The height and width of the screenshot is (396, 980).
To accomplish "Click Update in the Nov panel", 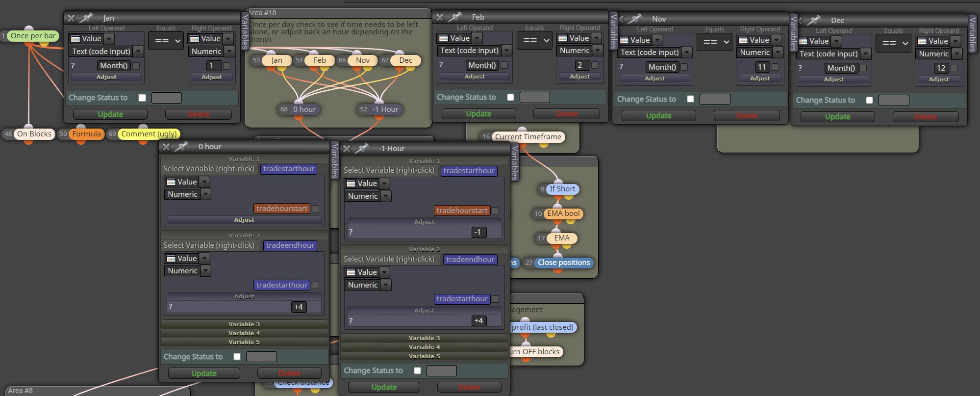I will click(658, 116).
